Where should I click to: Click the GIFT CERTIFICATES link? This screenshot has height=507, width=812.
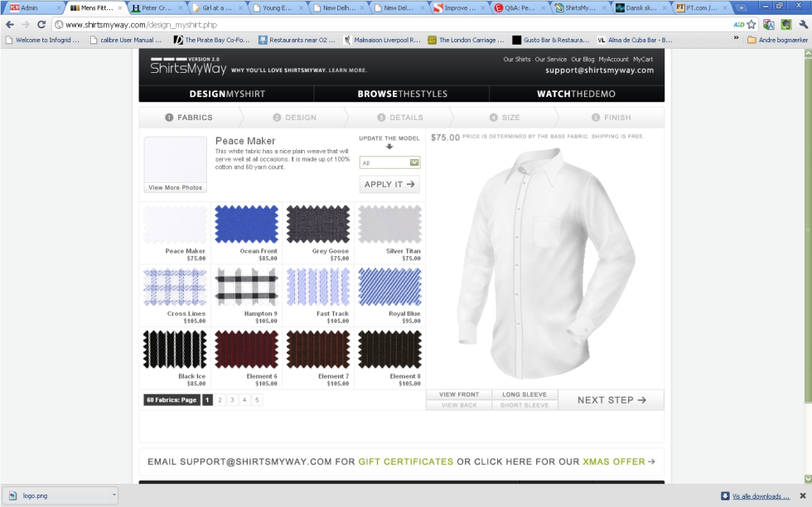(x=405, y=461)
